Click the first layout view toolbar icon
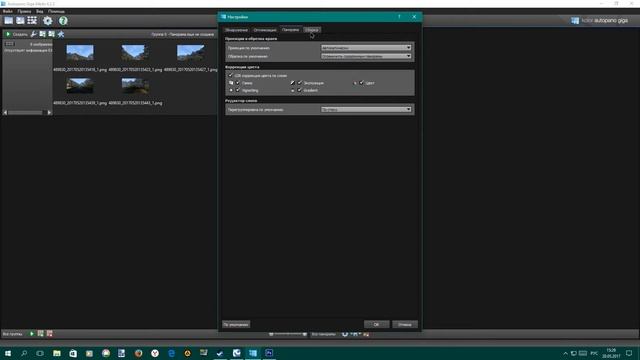640x360 pixels. pos(9,20)
